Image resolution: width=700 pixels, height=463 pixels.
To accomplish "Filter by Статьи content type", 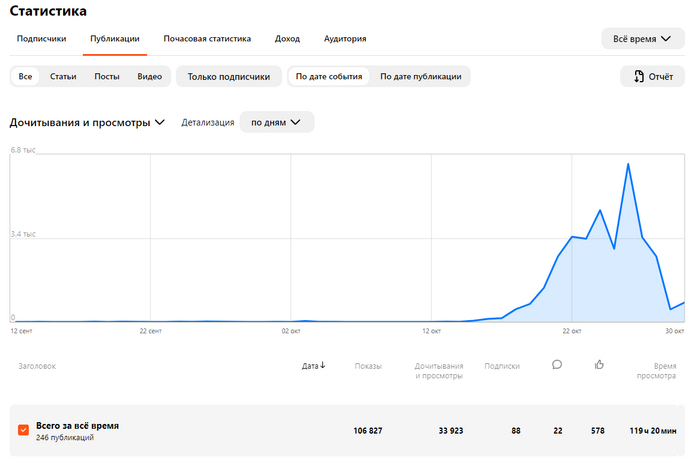I will point(63,76).
